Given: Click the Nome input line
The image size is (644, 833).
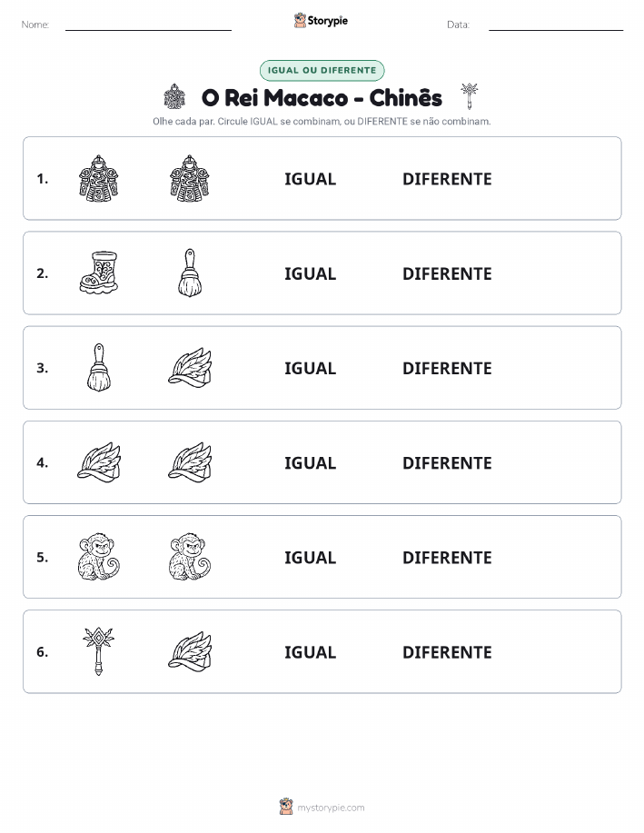Looking at the screenshot, I should pos(148,25).
